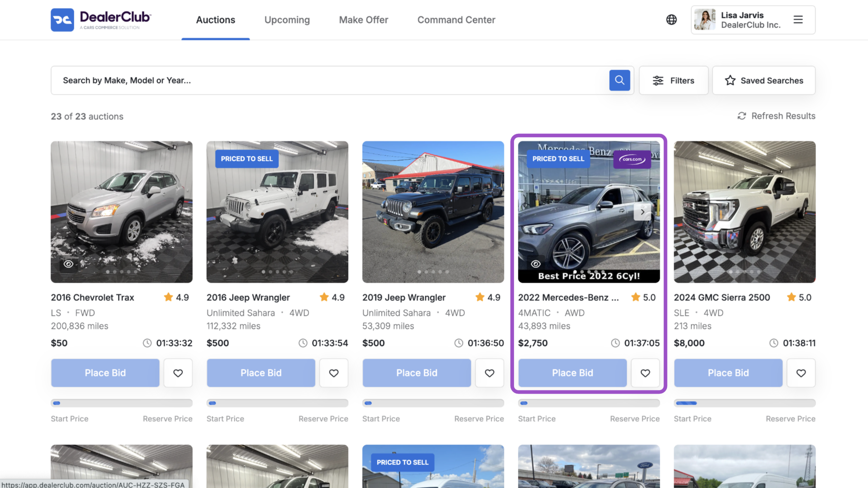Click the '2024 GMC Sierra 2500' title

[722, 297]
